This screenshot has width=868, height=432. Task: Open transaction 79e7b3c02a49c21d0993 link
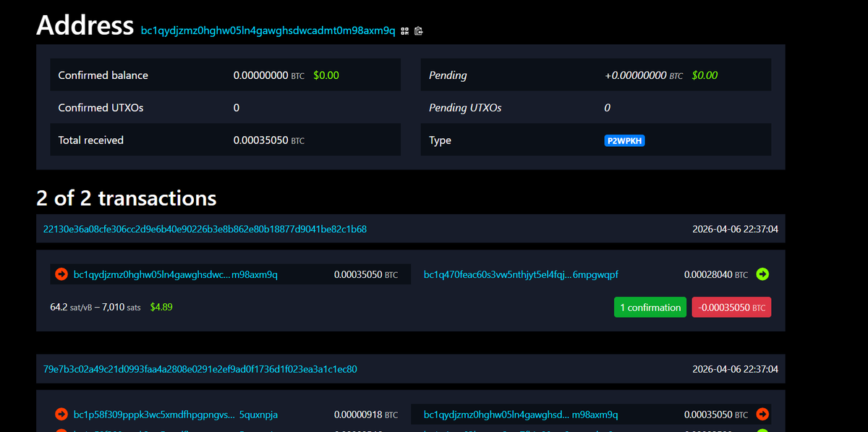(200, 369)
